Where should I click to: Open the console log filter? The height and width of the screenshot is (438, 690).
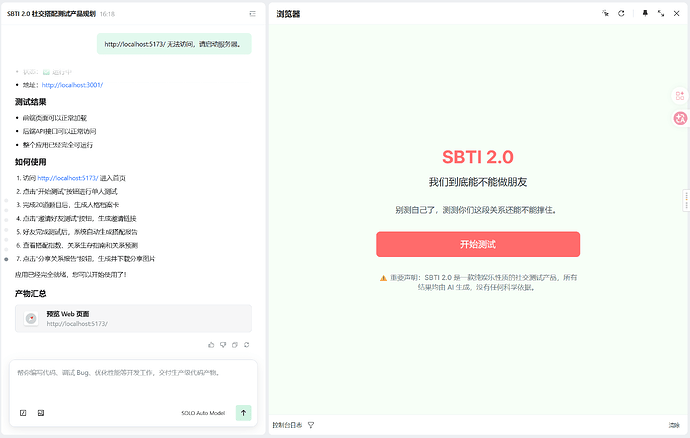click(x=311, y=425)
